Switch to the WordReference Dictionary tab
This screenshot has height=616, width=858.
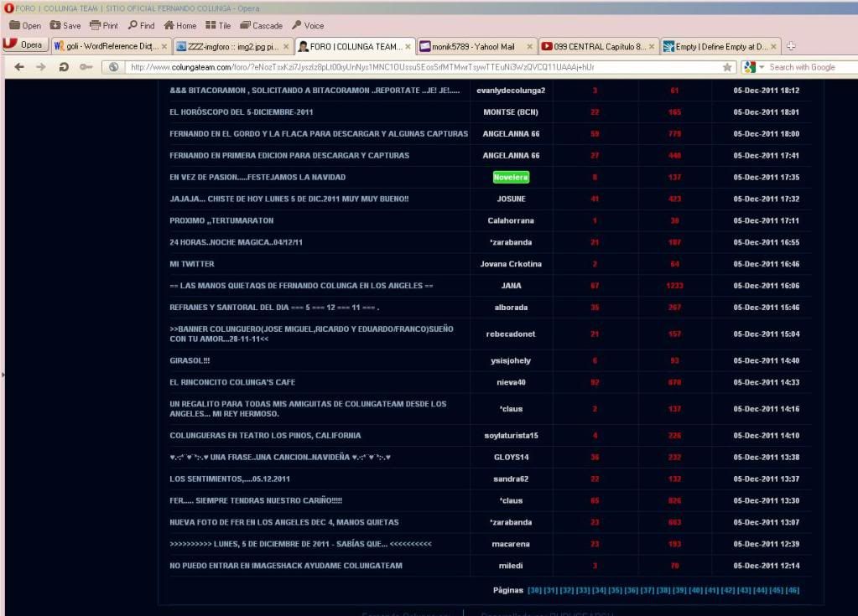(x=110, y=46)
